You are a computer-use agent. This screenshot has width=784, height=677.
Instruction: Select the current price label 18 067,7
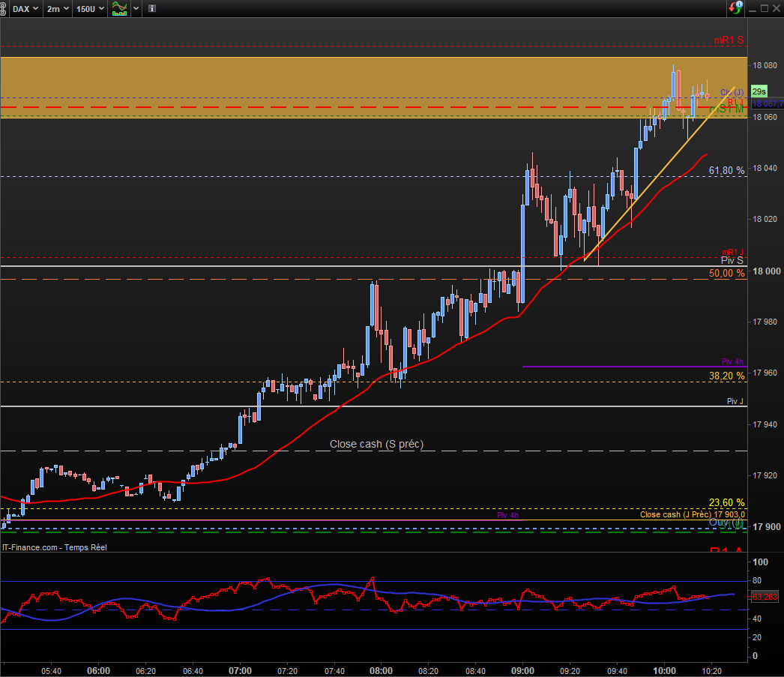click(767, 103)
